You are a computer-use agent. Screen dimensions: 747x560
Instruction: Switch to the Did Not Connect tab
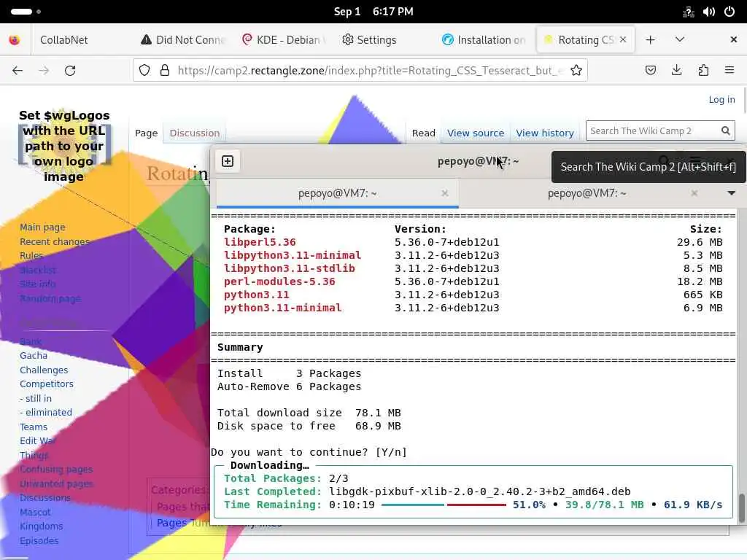coord(183,40)
